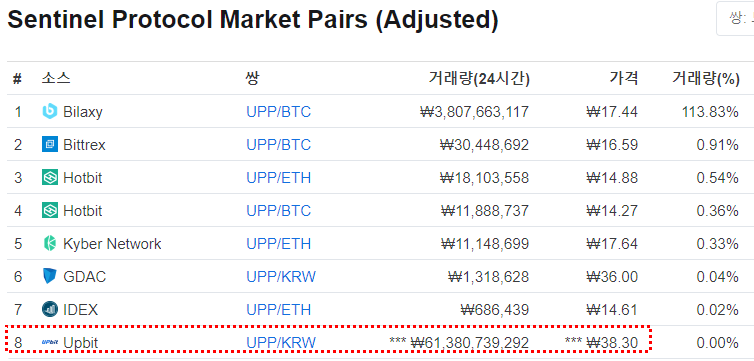Select price value ₩14.61

click(612, 310)
